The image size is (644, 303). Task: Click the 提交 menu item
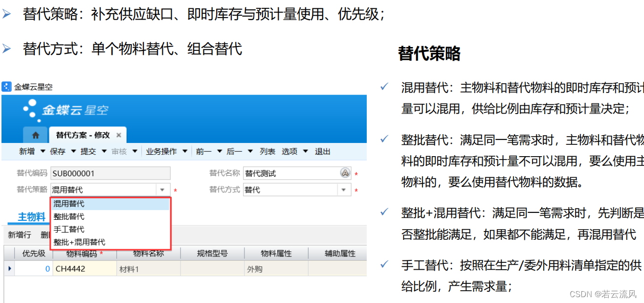(x=89, y=151)
